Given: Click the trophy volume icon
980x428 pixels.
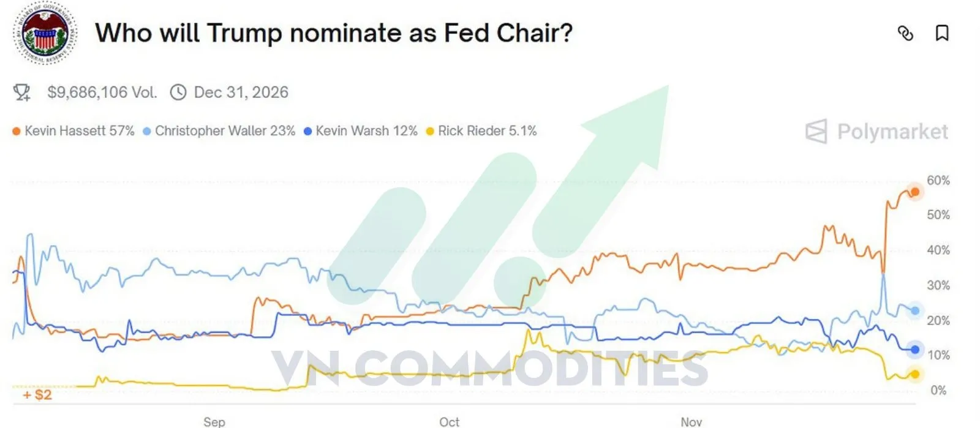Looking at the screenshot, I should pos(22,92).
